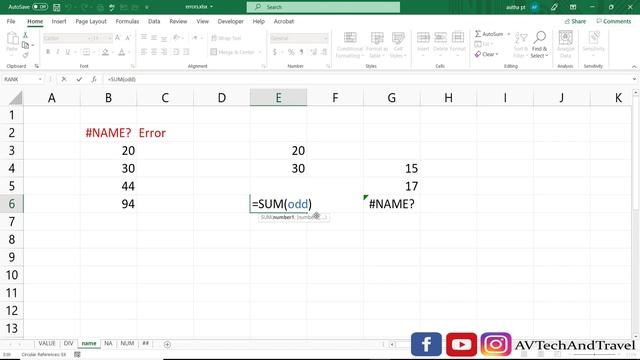
Task: Switch to the Insert tab
Action: (59, 21)
